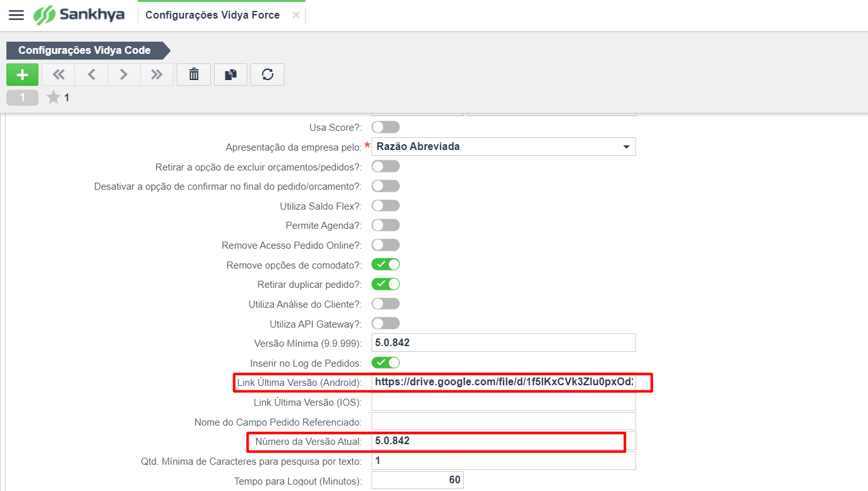Disable Remove opções de comodato switch
Viewport: 868px width, 491px height.
386,265
